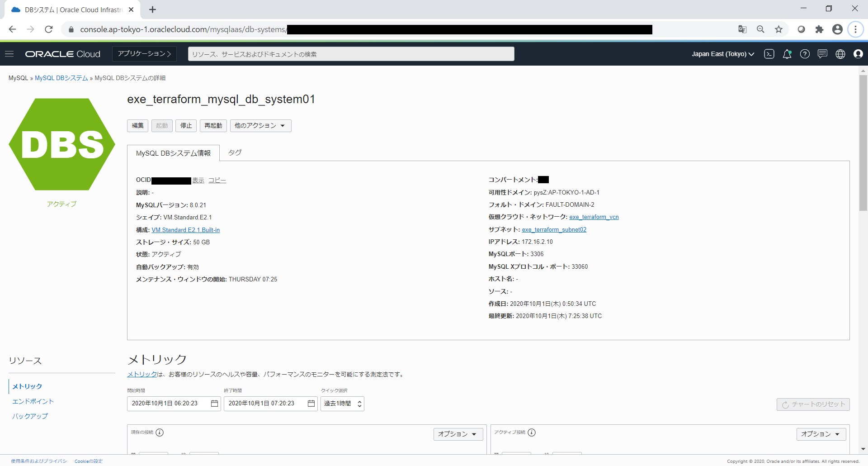Viewport: 868px width, 466px height.
Task: Open the start time calendar picker
Action: tap(214, 404)
